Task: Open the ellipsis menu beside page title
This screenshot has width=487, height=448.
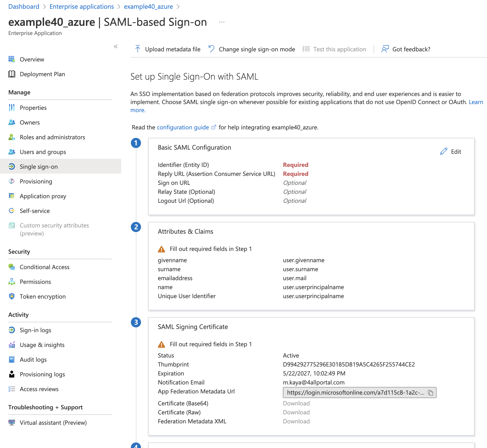Action: (x=222, y=22)
